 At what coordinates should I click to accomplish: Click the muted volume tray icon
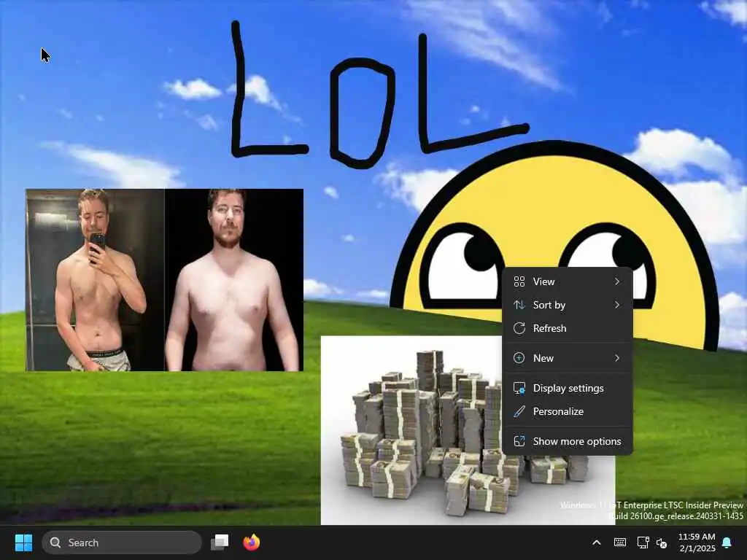662,542
